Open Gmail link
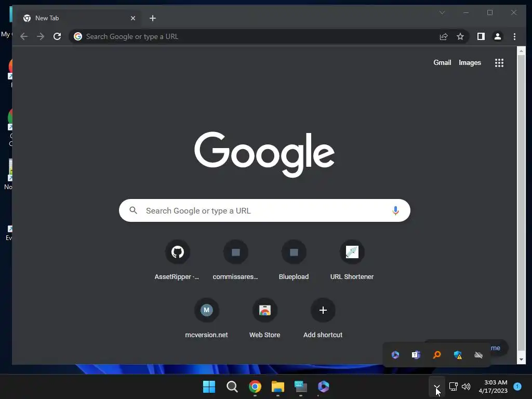Screen dimensions: 532x399 (442, 63)
